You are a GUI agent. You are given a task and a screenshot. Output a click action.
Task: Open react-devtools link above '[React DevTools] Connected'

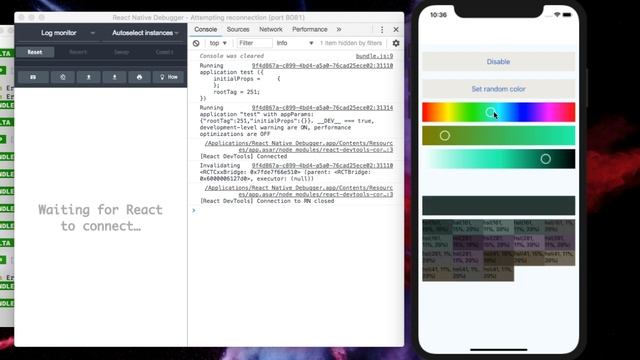click(x=299, y=147)
